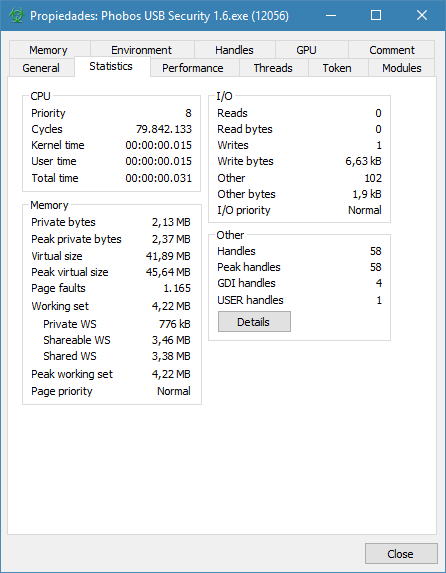Click the Other bytes value 1,9 kB
The height and width of the screenshot is (573, 446).
pyautogui.click(x=367, y=194)
